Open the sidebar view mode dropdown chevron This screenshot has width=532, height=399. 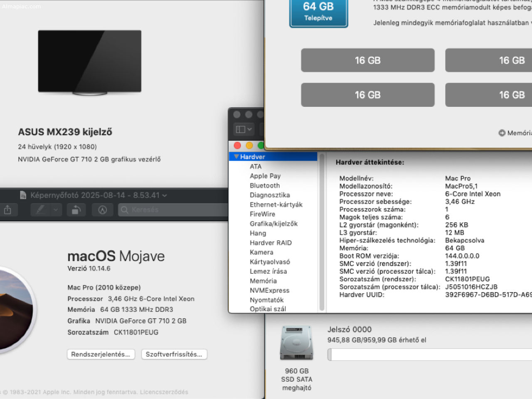(x=249, y=130)
